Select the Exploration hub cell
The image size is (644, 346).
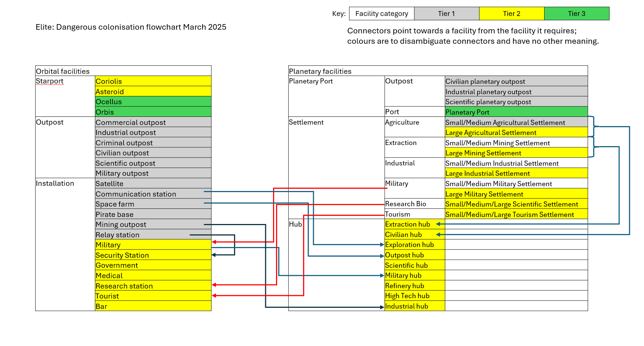pos(415,244)
